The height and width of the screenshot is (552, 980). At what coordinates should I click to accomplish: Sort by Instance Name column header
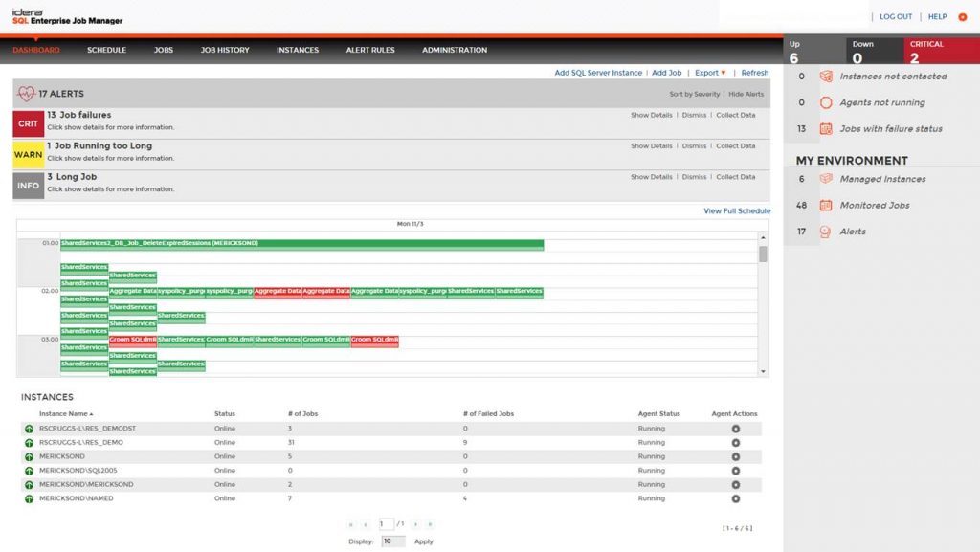click(x=66, y=413)
